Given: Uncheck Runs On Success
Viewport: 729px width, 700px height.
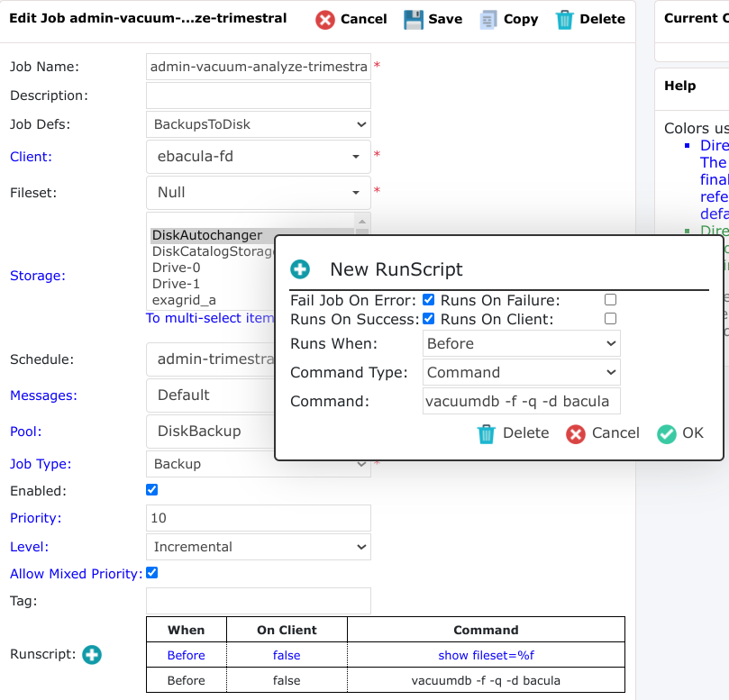Looking at the screenshot, I should tap(428, 319).
